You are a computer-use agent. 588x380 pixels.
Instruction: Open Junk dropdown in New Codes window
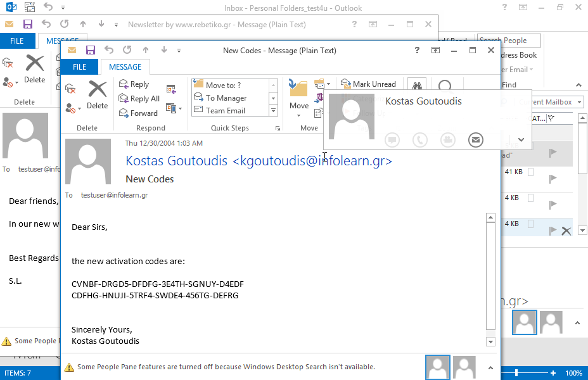coord(73,109)
